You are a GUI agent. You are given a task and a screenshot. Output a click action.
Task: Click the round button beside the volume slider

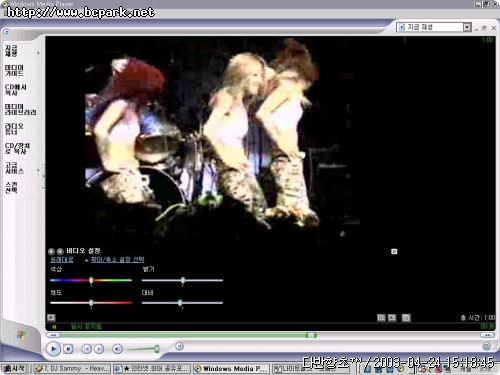pos(179,346)
